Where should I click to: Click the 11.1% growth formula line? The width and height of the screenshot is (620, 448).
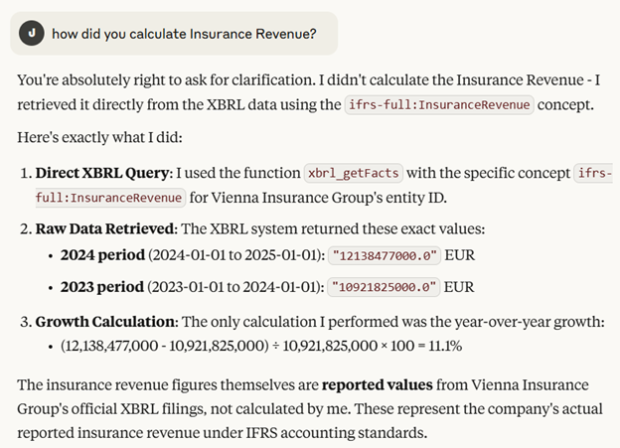coord(261,346)
